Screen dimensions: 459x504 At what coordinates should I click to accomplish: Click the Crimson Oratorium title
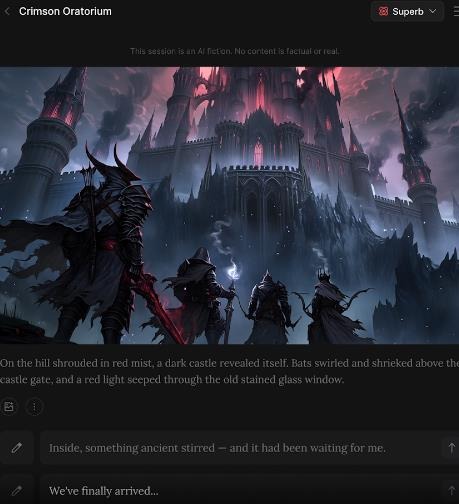coord(65,11)
